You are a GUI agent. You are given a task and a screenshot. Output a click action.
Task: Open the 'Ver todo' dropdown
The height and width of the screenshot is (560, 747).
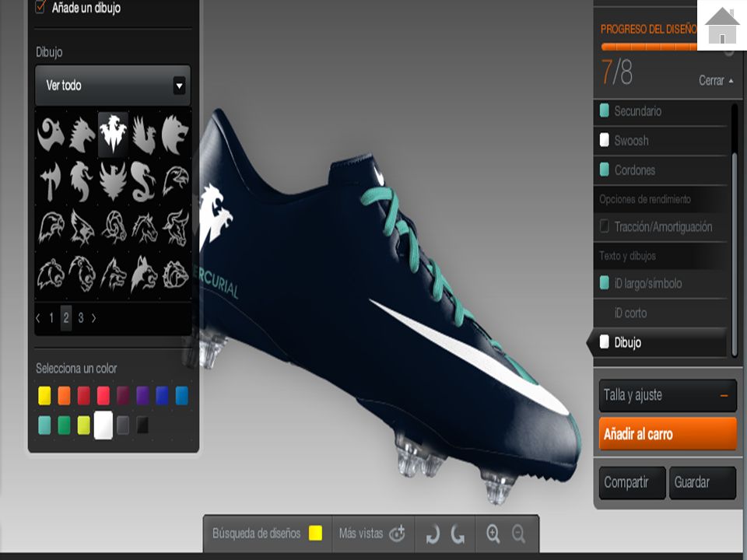(112, 86)
